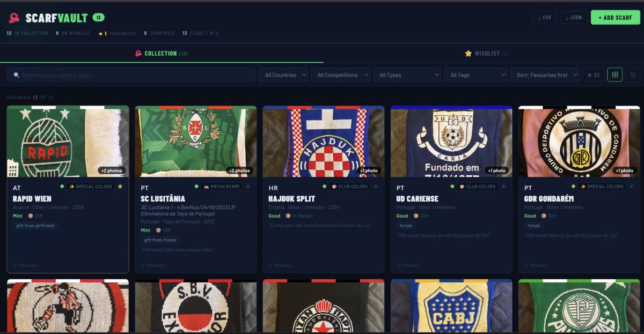Open the All Types dropdown
Screen dimensions: 644x334
[407, 75]
